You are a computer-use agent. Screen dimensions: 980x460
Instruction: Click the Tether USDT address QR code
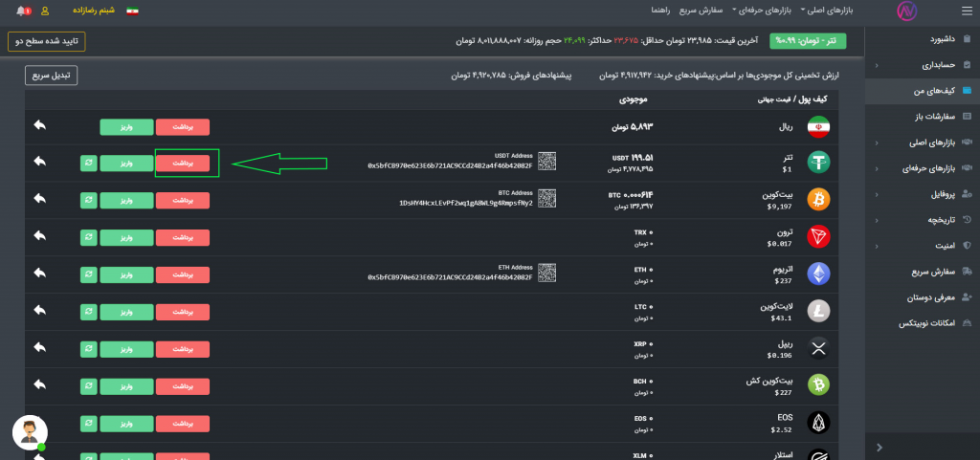click(x=546, y=162)
